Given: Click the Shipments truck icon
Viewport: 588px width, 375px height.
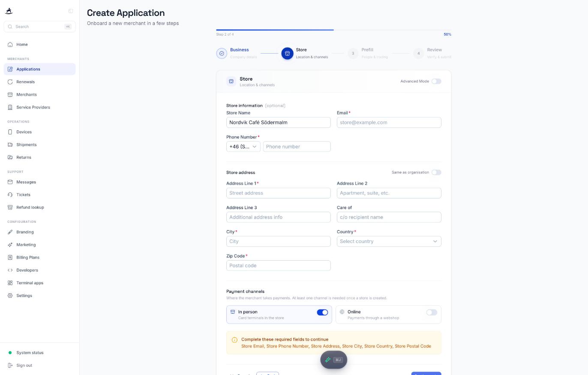Looking at the screenshot, I should (x=10, y=145).
